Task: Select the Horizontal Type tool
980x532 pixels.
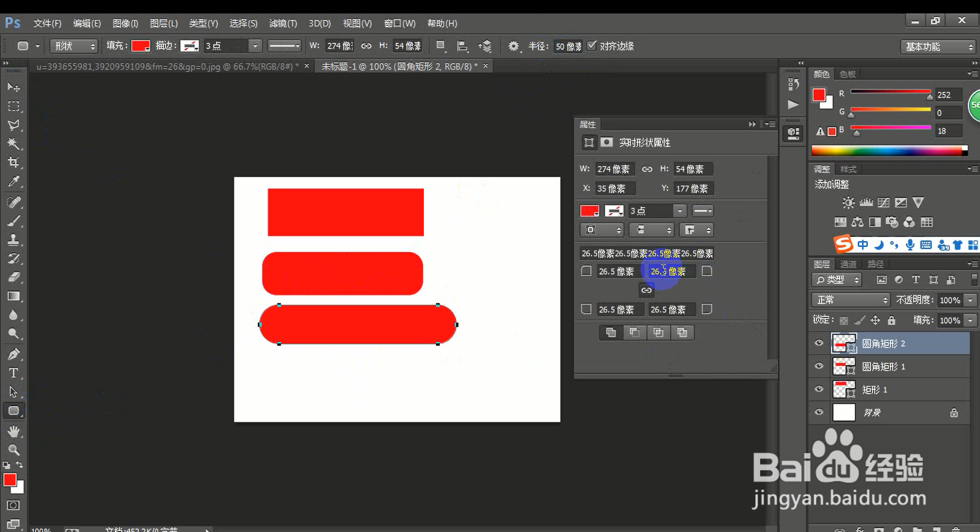Action: pyautogui.click(x=13, y=373)
